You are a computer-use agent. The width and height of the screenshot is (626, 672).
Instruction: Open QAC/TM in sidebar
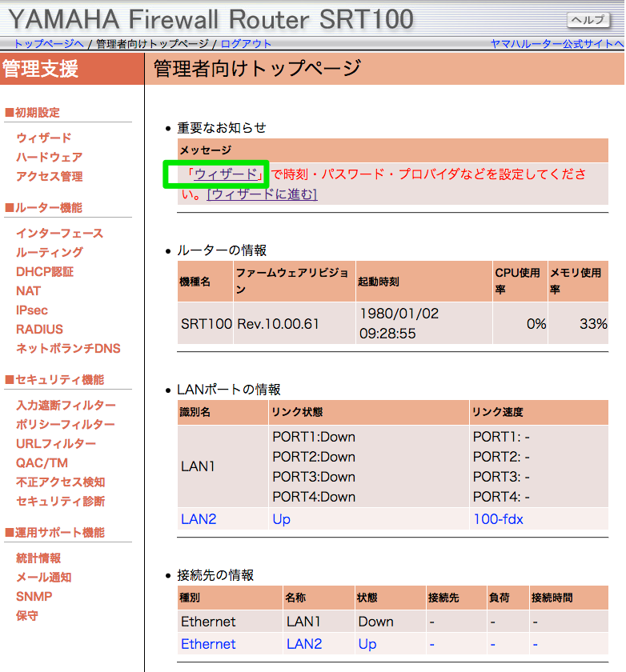point(42,463)
